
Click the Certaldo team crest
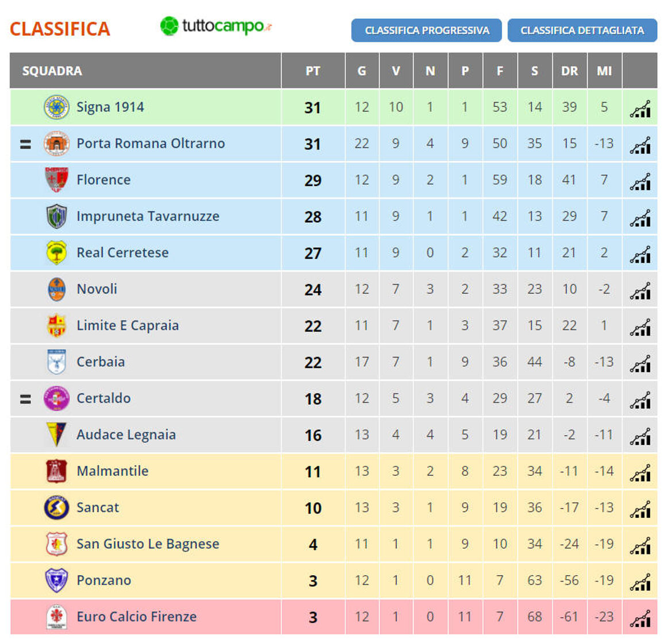pyautogui.click(x=56, y=398)
